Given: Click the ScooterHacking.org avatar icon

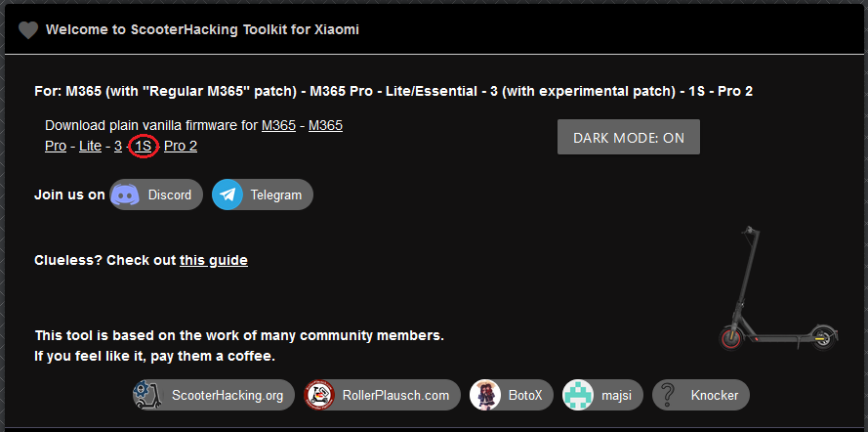Looking at the screenshot, I should tap(148, 395).
